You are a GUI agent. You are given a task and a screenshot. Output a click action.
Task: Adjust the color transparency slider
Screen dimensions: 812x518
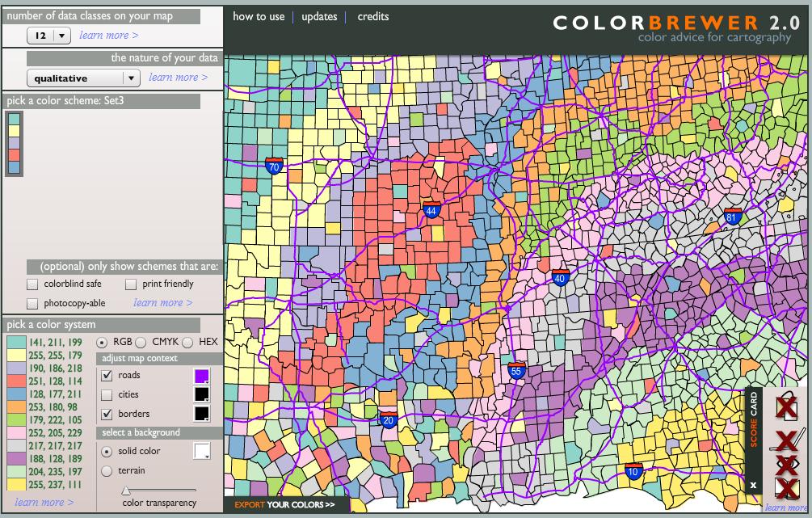tap(127, 490)
